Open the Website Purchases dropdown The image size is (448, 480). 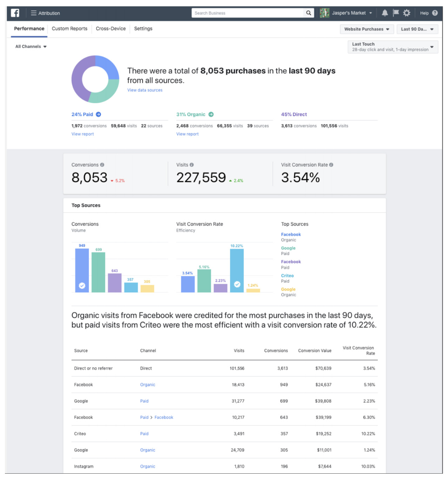tap(367, 29)
